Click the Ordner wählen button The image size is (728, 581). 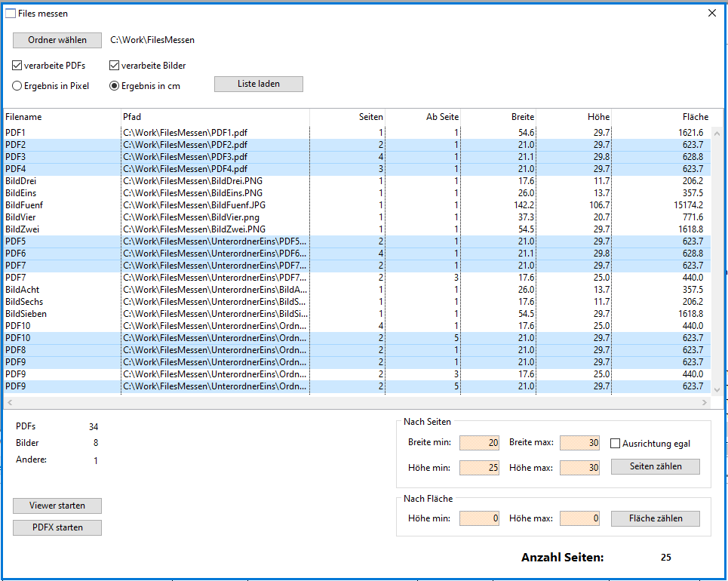pyautogui.click(x=57, y=40)
